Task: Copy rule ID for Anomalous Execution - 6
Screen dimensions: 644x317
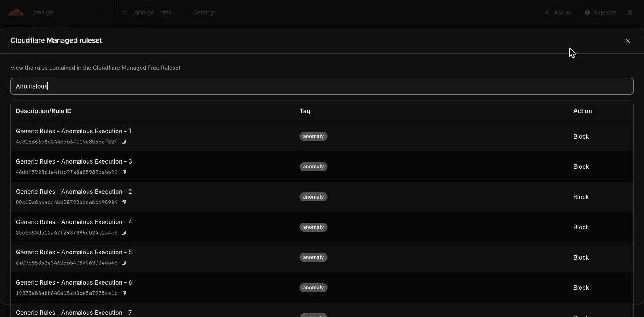Action: tap(124, 293)
